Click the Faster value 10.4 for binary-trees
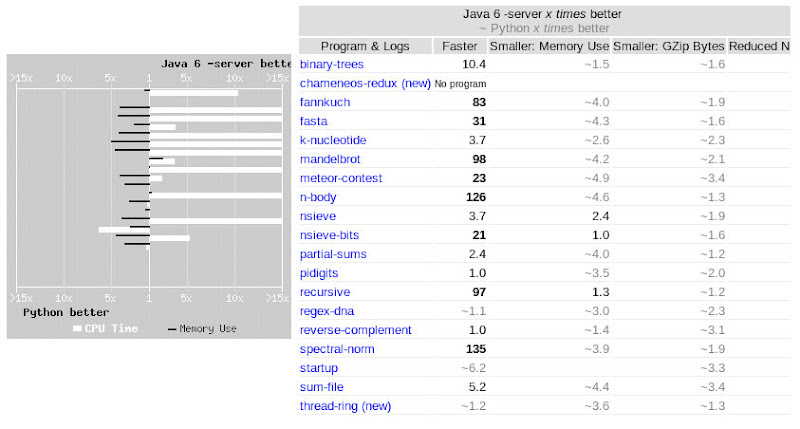 (474, 64)
